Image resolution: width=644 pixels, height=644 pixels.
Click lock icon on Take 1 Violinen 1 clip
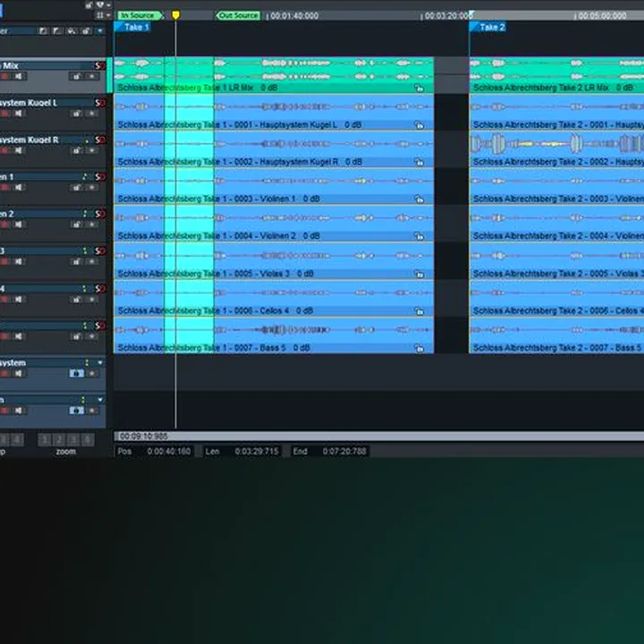coord(419,199)
